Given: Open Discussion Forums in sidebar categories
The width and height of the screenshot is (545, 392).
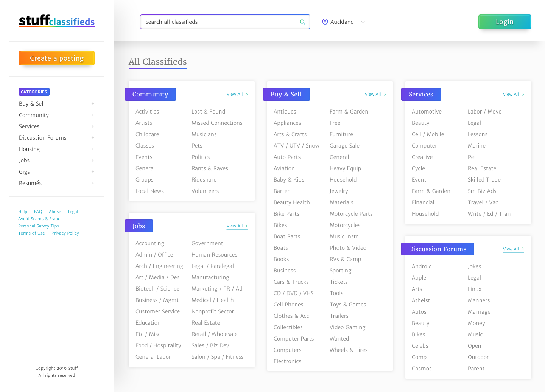Looking at the screenshot, I should click(x=42, y=138).
